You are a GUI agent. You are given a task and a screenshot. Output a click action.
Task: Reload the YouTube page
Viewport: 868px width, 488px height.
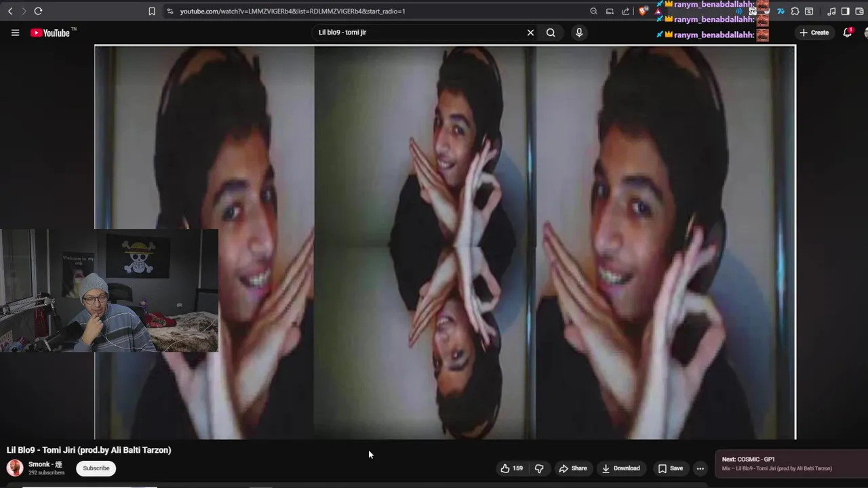(38, 11)
